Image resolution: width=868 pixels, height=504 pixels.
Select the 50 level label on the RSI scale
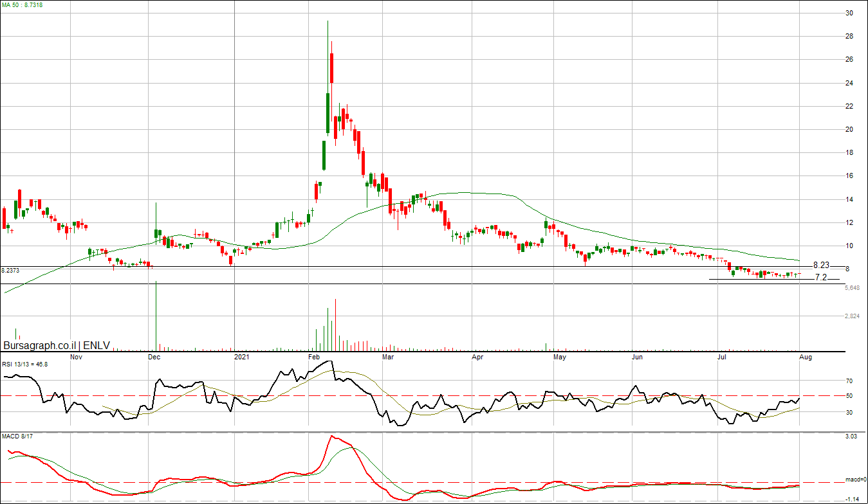tap(849, 396)
